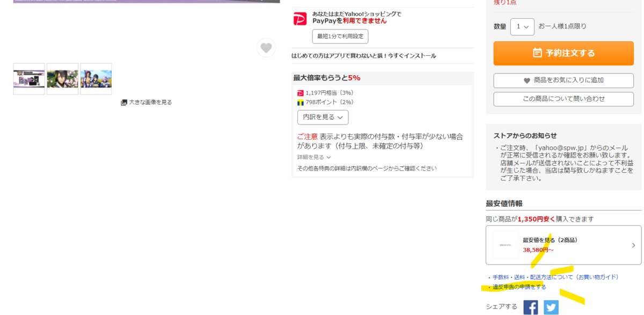The height and width of the screenshot is (315, 644).
Task: Click 大きな画像を見る link
Action: (x=147, y=102)
